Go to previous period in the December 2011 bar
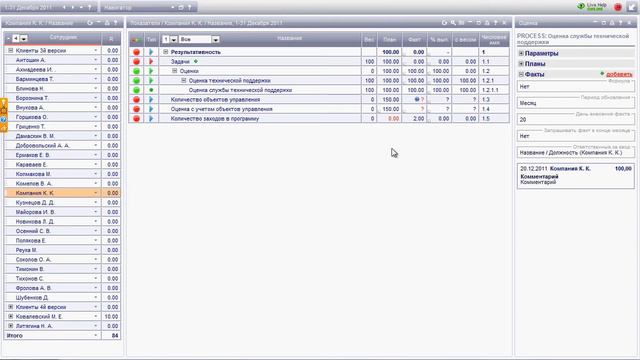The width and height of the screenshot is (640, 360). coord(64,7)
